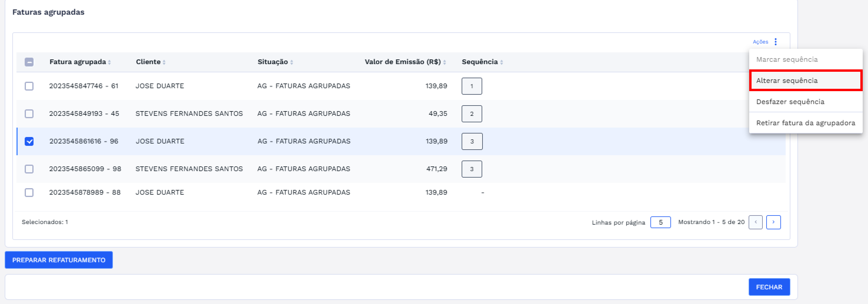The height and width of the screenshot is (304, 868).
Task: Click sequence box 1 in first row
Action: pos(471,86)
